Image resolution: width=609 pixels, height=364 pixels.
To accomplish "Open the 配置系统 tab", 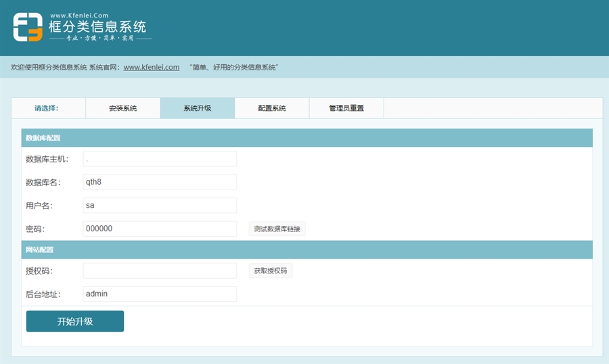I will [x=271, y=108].
